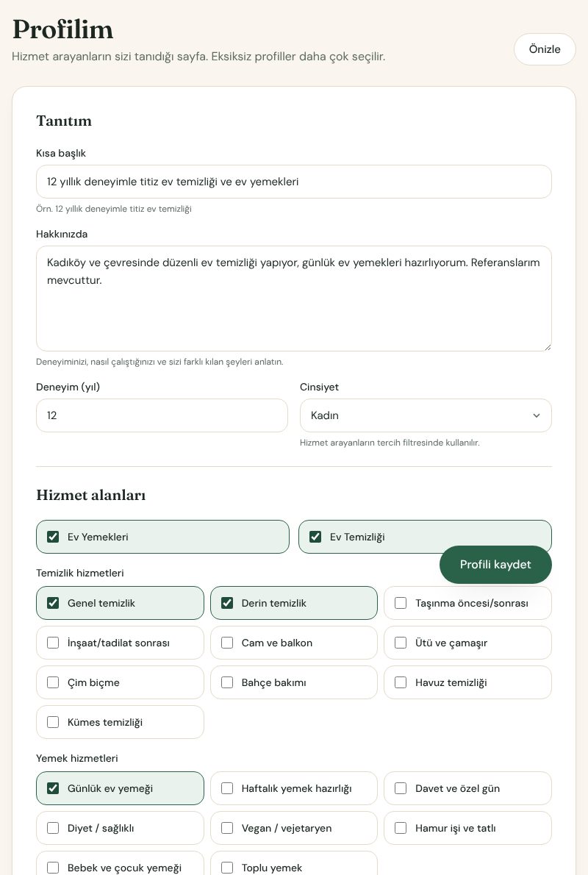Click the Hizmet alanları section heading
This screenshot has height=875, width=588.
(x=91, y=496)
